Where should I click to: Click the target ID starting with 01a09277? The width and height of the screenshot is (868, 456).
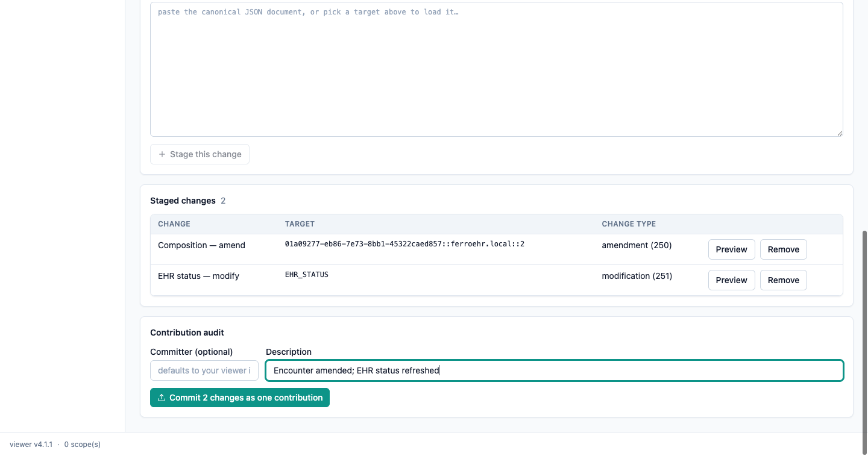pos(404,244)
